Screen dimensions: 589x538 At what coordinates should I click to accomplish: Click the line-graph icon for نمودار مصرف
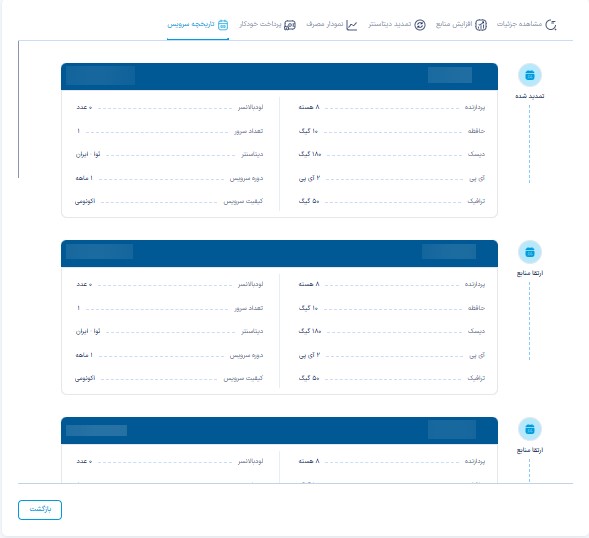[351, 25]
